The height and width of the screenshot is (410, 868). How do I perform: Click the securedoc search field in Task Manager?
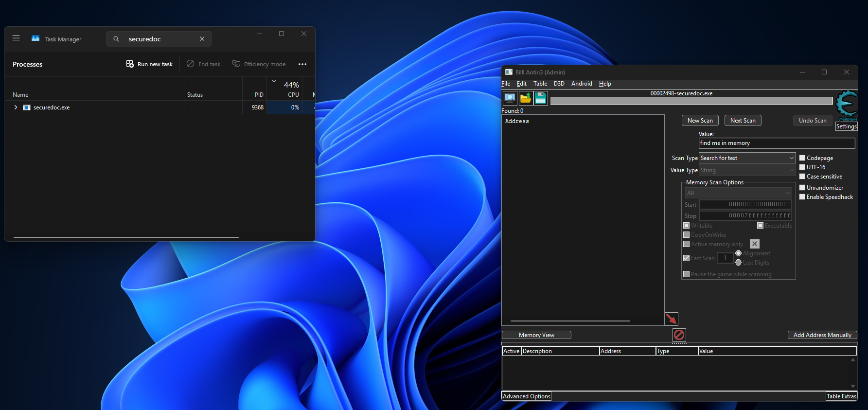pyautogui.click(x=159, y=39)
